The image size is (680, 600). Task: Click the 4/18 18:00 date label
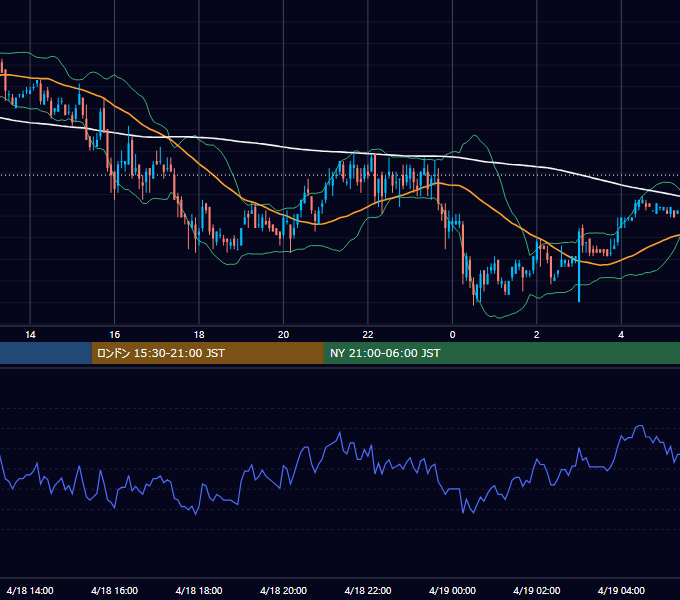click(x=199, y=590)
